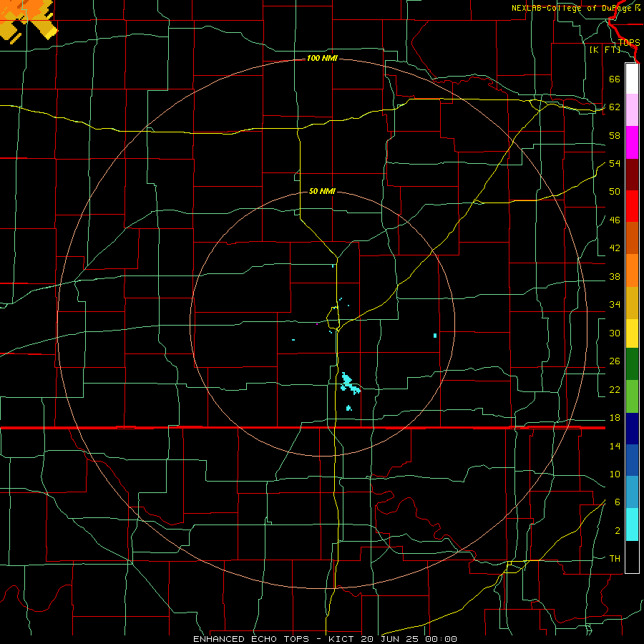Click the large cyan echo cluster south of center
Image resolution: width=644 pixels, height=644 pixels.
pos(350,384)
